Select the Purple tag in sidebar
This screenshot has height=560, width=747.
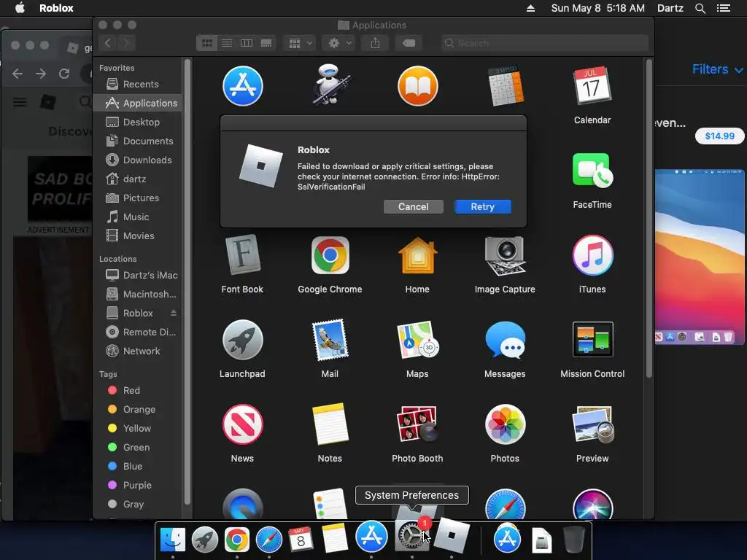[x=137, y=485]
